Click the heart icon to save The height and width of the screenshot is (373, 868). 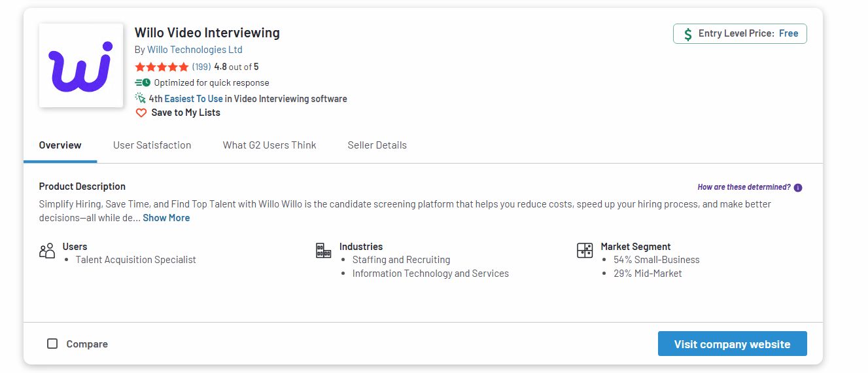coord(141,113)
